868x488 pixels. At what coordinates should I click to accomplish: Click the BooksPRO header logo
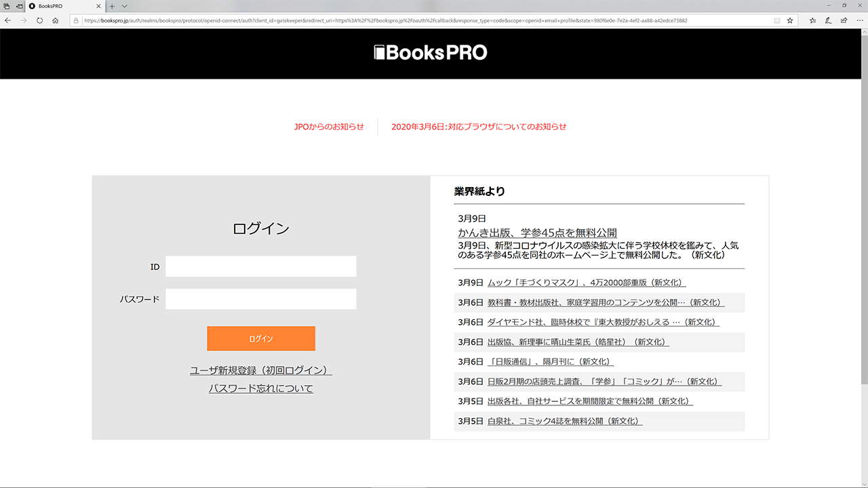[x=431, y=53]
